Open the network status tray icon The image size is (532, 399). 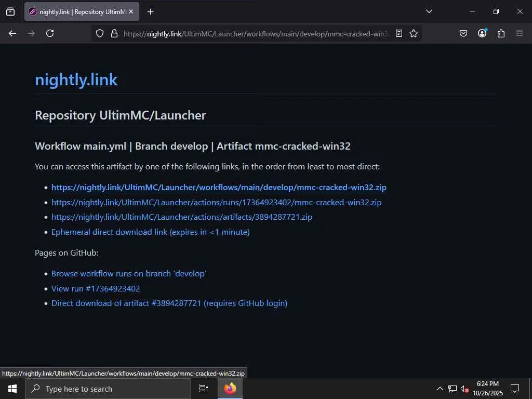point(453,389)
